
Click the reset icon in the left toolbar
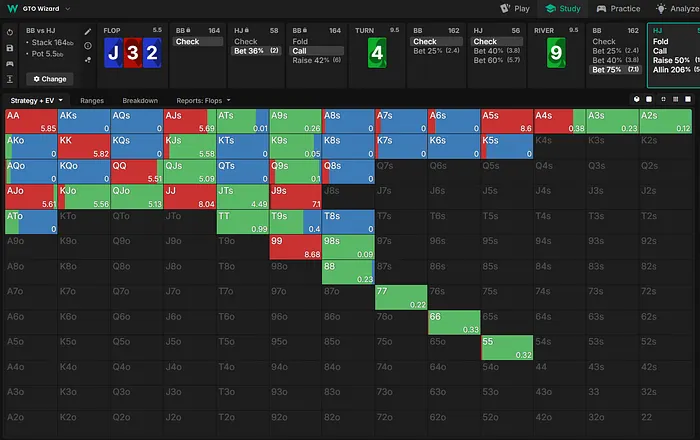point(10,32)
